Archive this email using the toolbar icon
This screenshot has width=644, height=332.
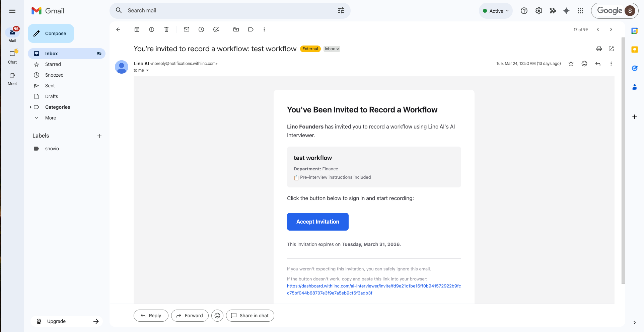click(137, 29)
